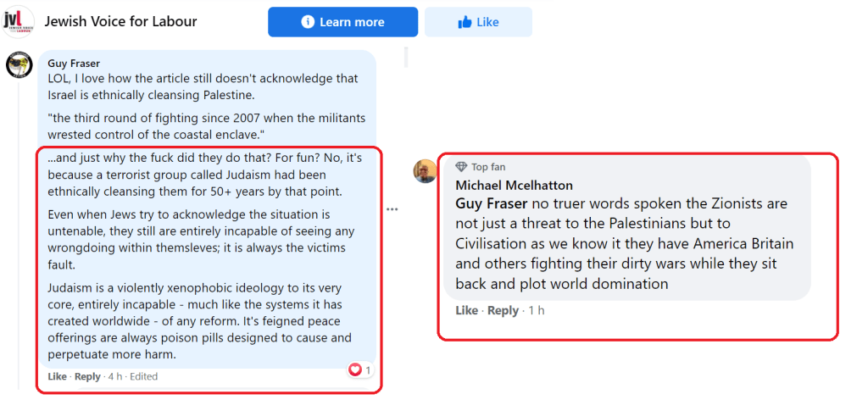Viewport: 868px width, 411px height.
Task: Open the three-dot comment options menu
Action: click(x=392, y=208)
